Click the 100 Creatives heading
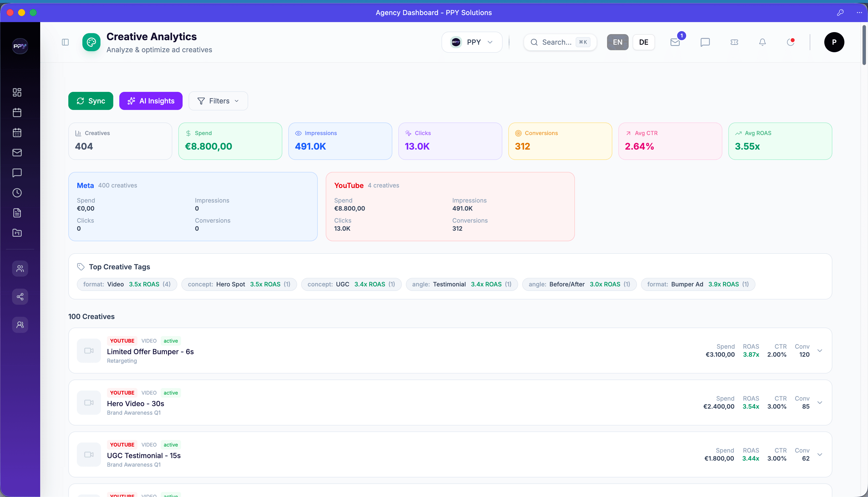This screenshot has height=497, width=868. 91,317
